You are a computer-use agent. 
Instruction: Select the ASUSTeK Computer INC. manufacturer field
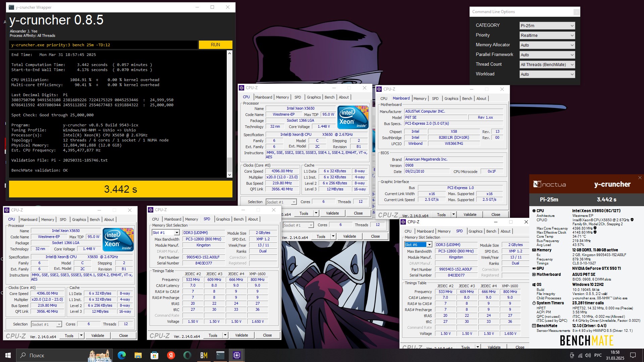[x=453, y=111]
